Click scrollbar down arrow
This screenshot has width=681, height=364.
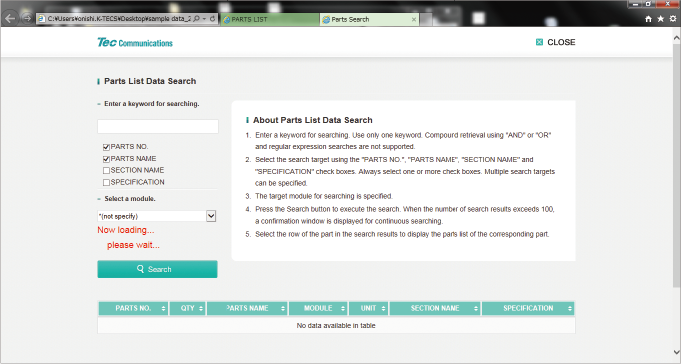[x=677, y=352]
